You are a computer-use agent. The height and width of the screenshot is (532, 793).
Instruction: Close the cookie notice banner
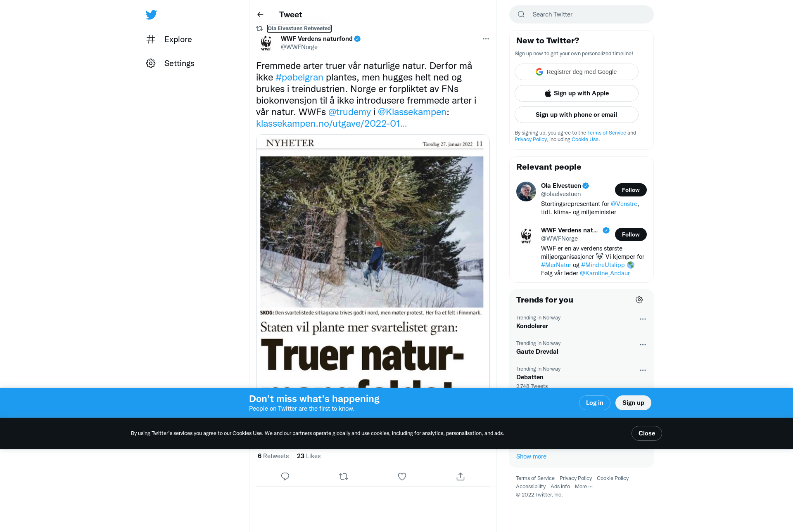647,433
